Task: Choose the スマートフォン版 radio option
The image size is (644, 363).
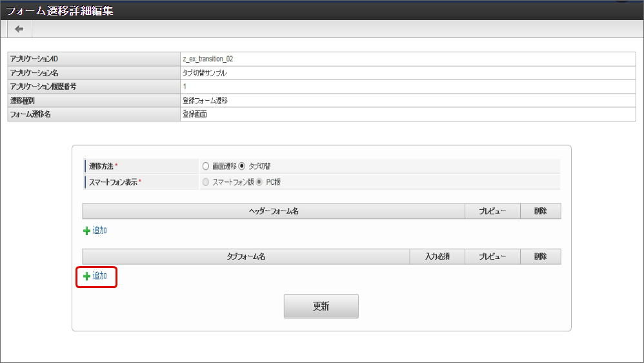Action: [x=206, y=181]
